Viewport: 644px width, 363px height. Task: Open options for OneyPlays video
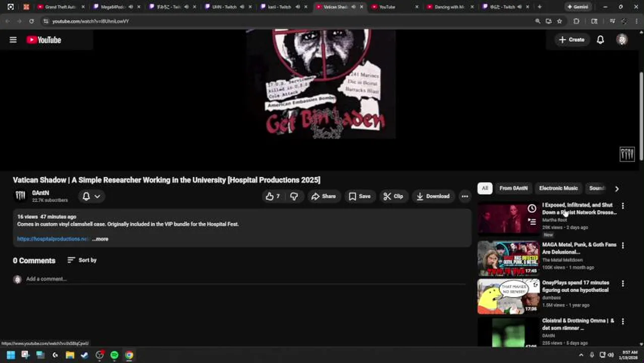pyautogui.click(x=623, y=283)
